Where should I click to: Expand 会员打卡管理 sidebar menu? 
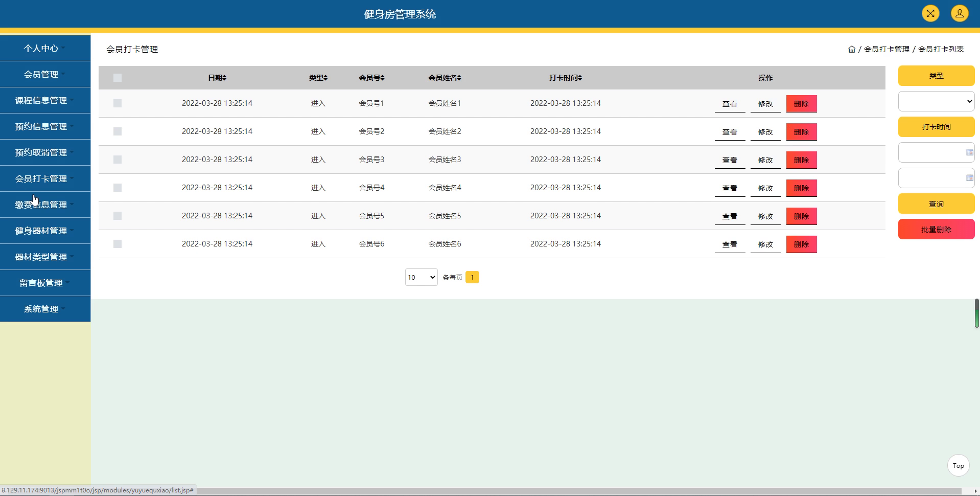click(x=45, y=178)
